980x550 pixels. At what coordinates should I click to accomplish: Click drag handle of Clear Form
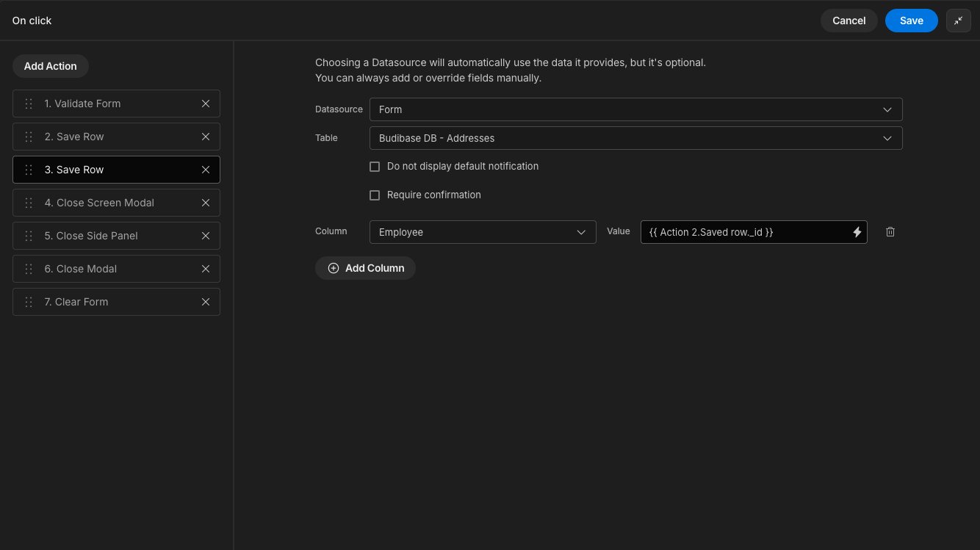29,302
